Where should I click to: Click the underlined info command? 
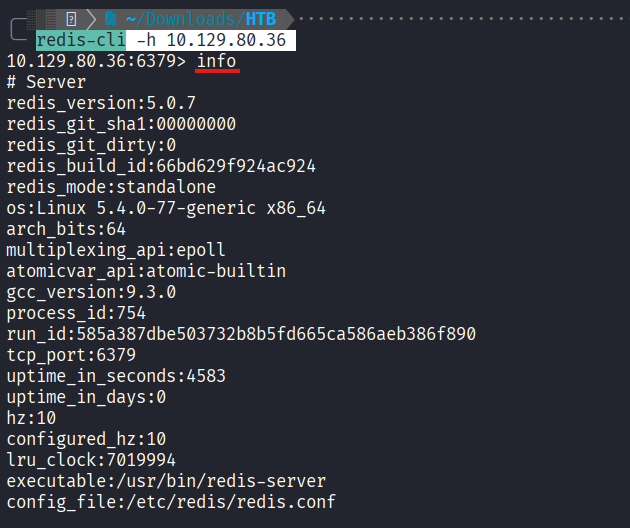(x=217, y=61)
